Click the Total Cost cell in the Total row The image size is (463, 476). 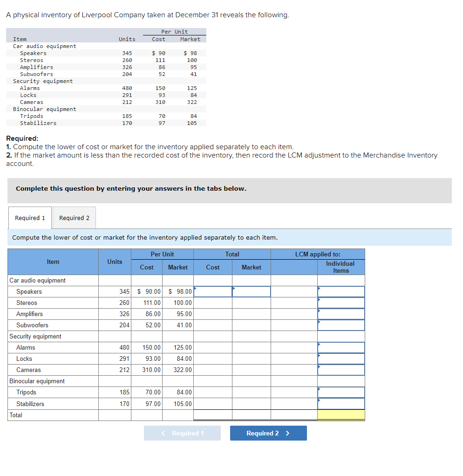click(213, 415)
